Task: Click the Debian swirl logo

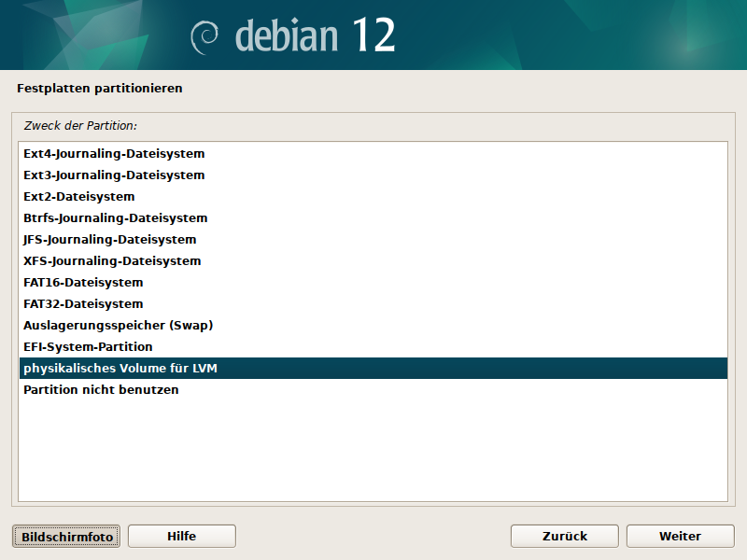Action: (x=204, y=36)
